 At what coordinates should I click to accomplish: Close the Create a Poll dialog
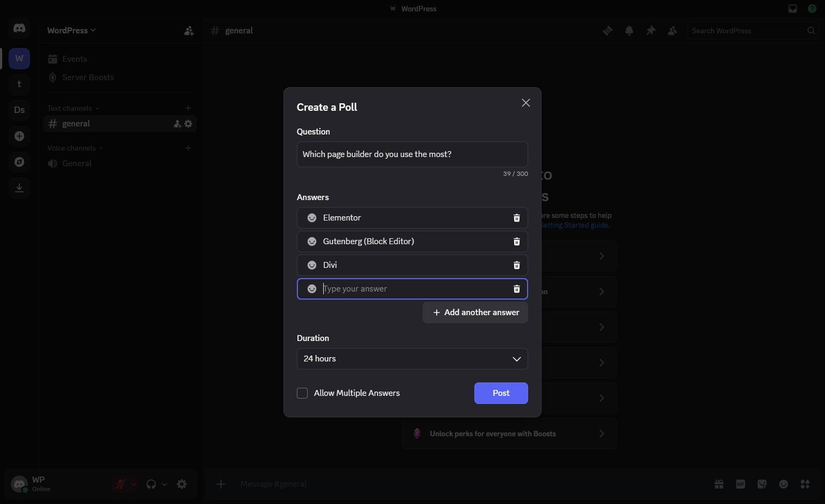[526, 103]
